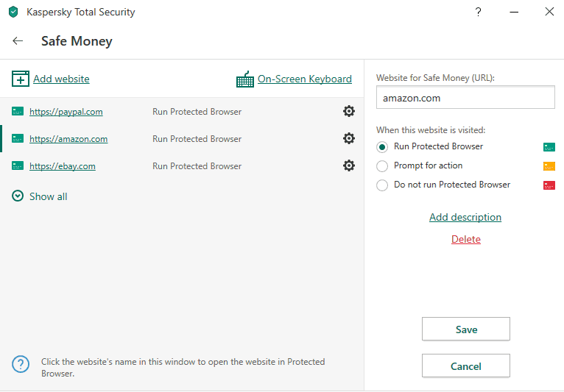Open settings gear for ebay.com entry

pyautogui.click(x=348, y=165)
